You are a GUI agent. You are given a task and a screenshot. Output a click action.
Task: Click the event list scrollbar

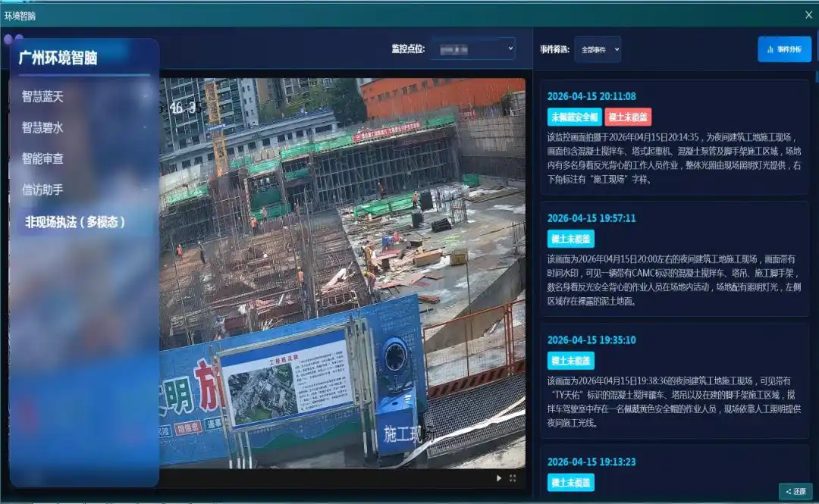point(816,75)
